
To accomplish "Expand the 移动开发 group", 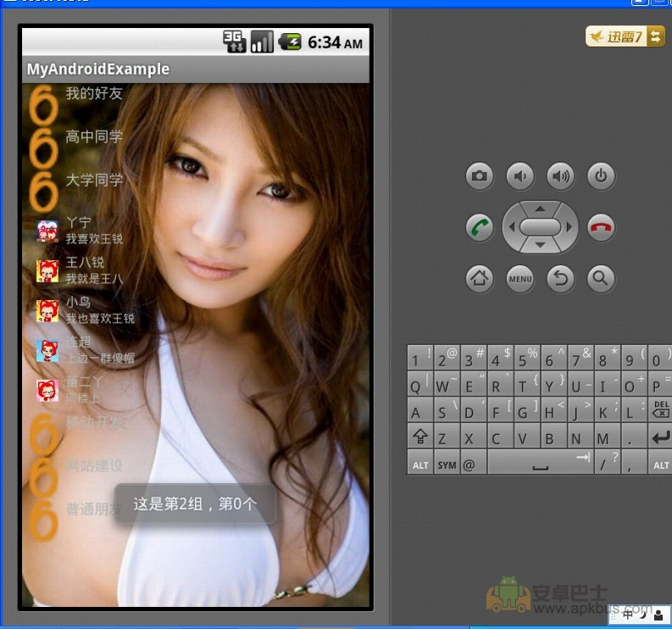I will [196, 433].
